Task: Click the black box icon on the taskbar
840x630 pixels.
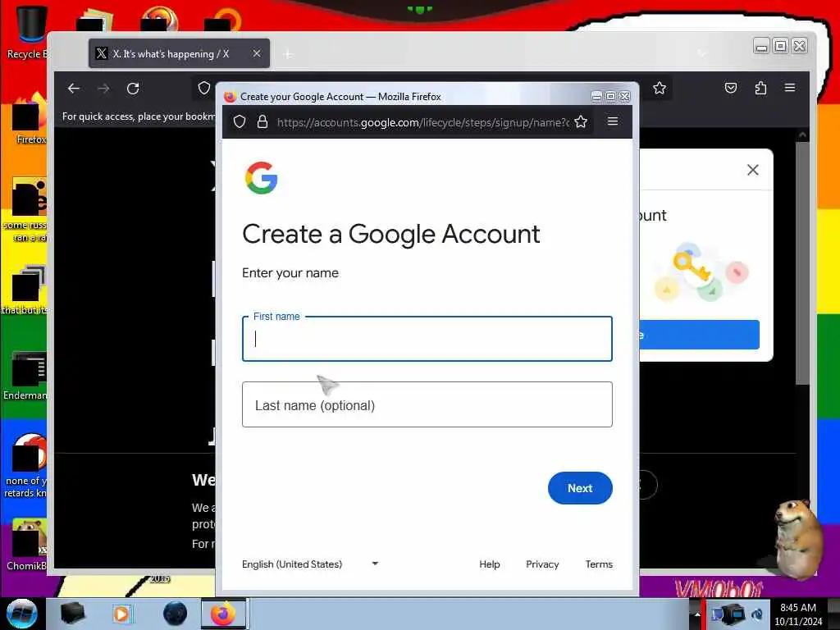Action: pos(72,614)
